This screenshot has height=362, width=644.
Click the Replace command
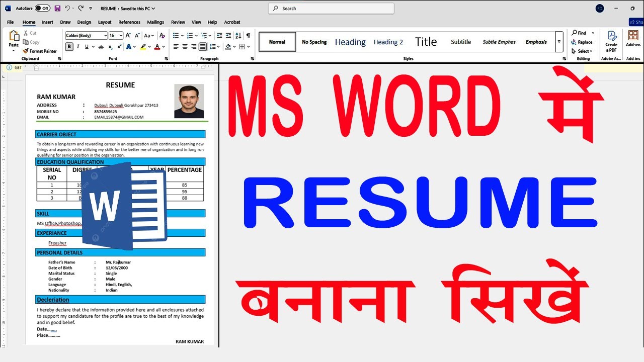click(582, 42)
